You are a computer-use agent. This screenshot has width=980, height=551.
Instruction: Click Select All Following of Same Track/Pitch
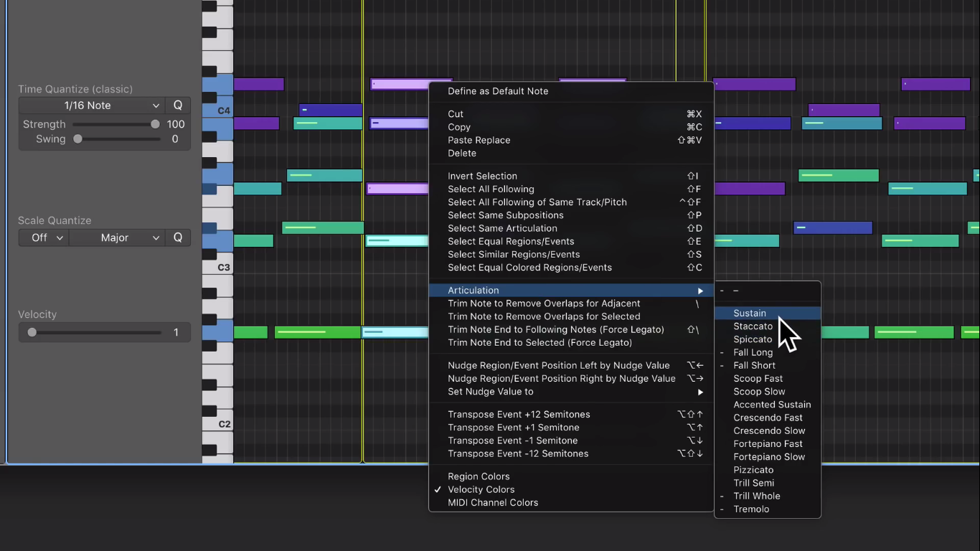pyautogui.click(x=571, y=202)
